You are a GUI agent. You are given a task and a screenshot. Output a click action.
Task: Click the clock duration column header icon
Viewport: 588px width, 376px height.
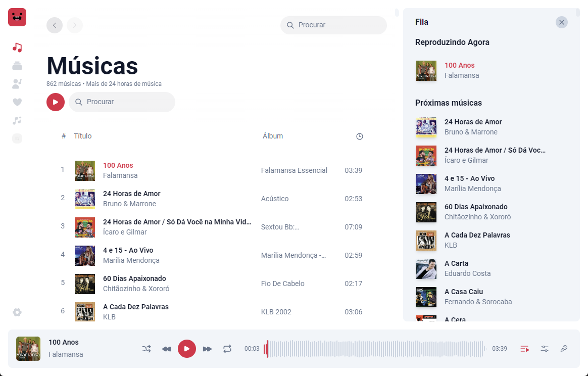tap(359, 136)
